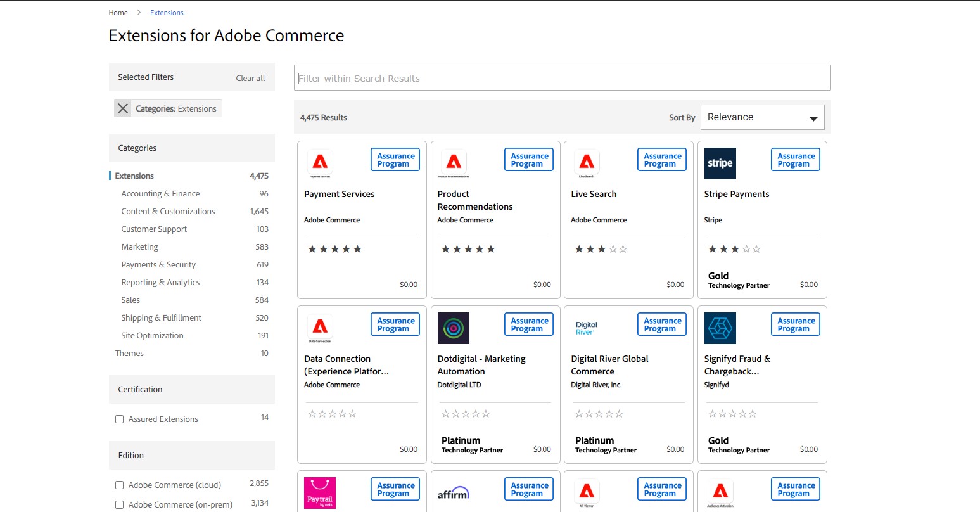
Task: Click the Assurance Program badge on Data Connection
Action: pos(395,324)
